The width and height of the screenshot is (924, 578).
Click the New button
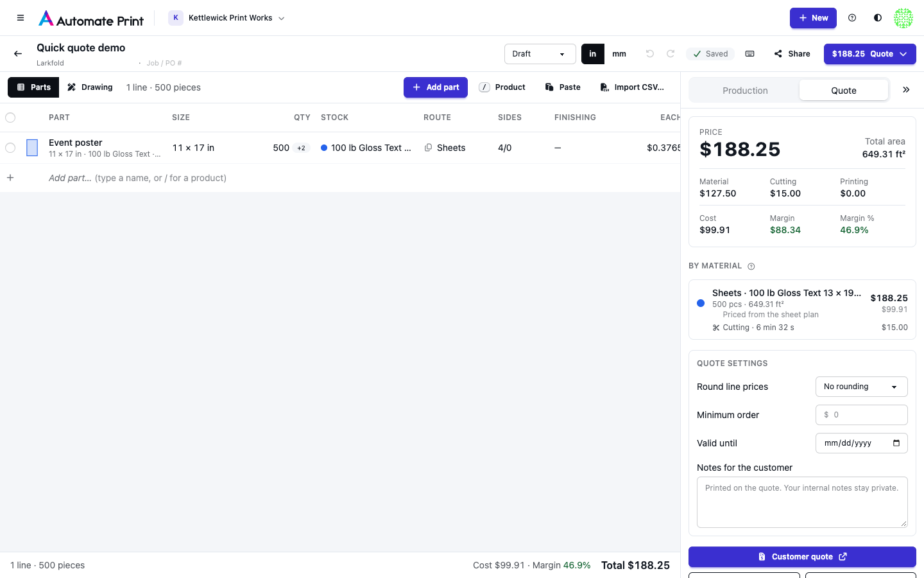pos(813,18)
